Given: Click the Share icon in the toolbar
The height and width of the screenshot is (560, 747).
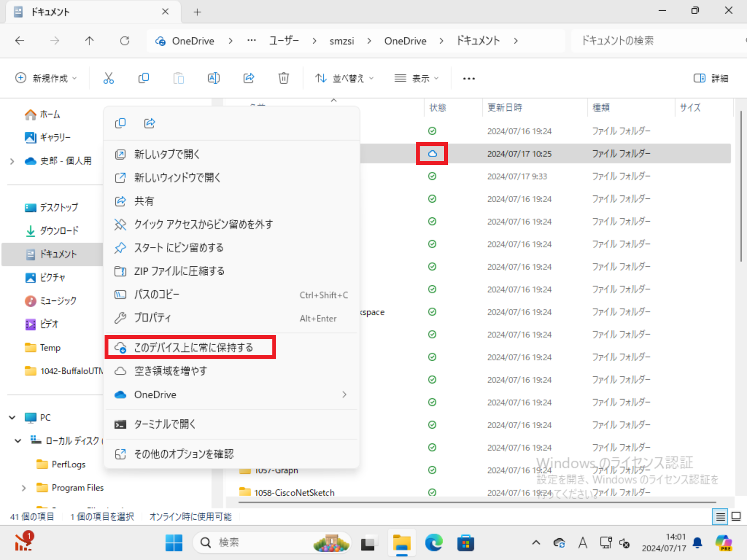Looking at the screenshot, I should tap(249, 78).
